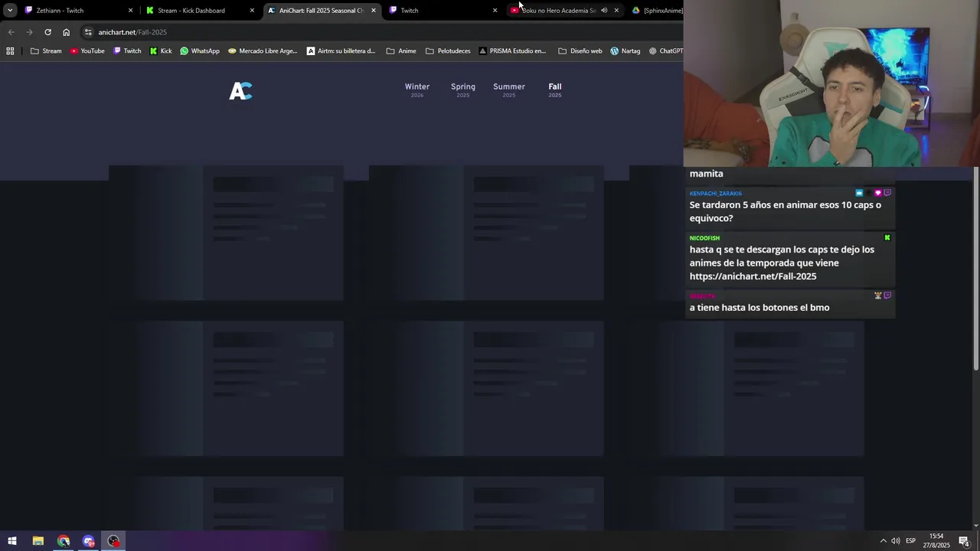Click the Twitch badge on KENPACHI_ZARAKI6 message
This screenshot has height=551, width=980.
click(887, 193)
